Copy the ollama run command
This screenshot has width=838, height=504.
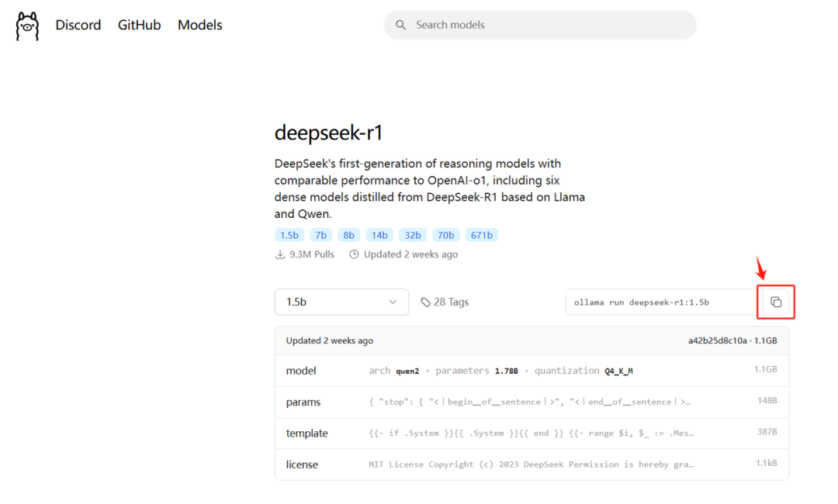click(776, 302)
